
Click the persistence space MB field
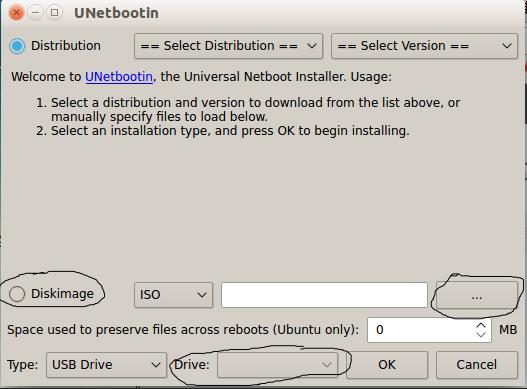(430, 330)
